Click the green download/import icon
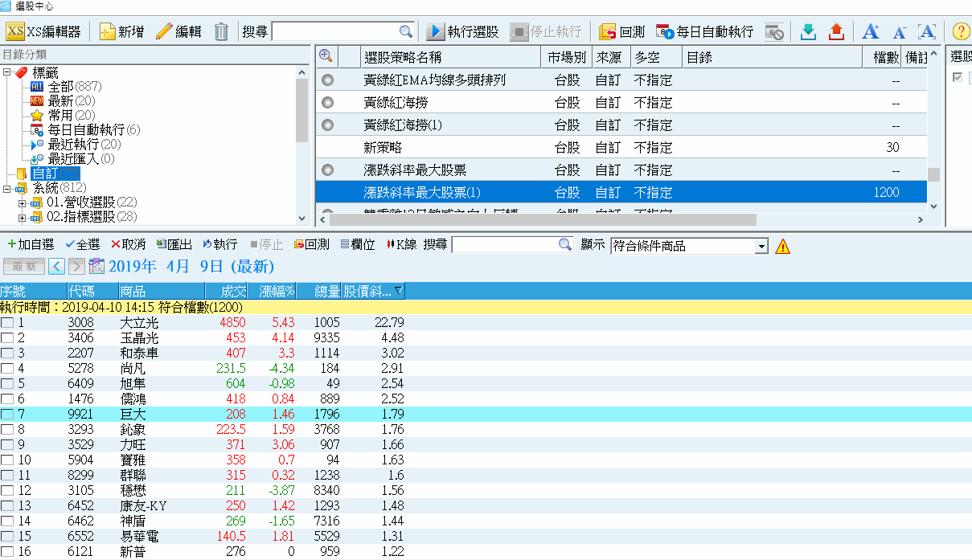 click(807, 31)
